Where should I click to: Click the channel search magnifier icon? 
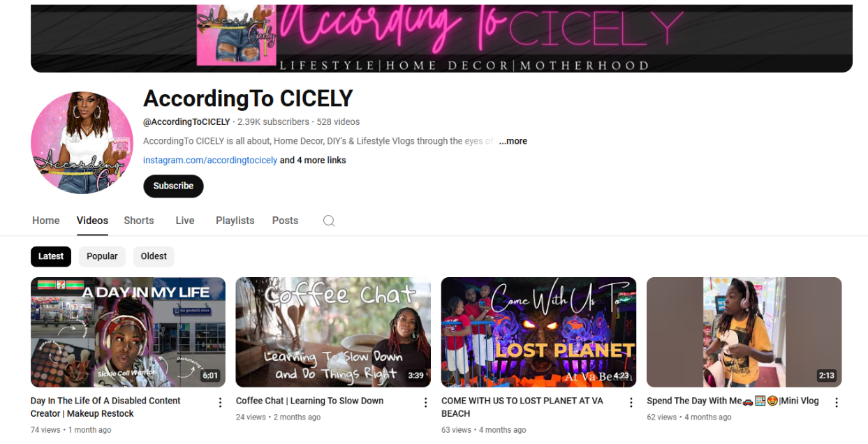[329, 221]
